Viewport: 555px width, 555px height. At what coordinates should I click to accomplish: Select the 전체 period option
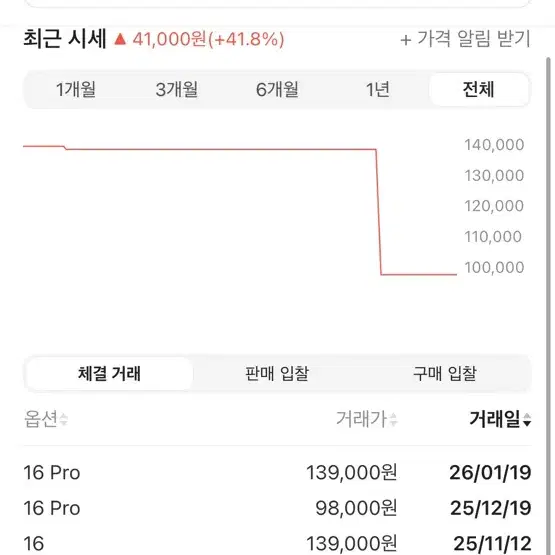pos(479,90)
